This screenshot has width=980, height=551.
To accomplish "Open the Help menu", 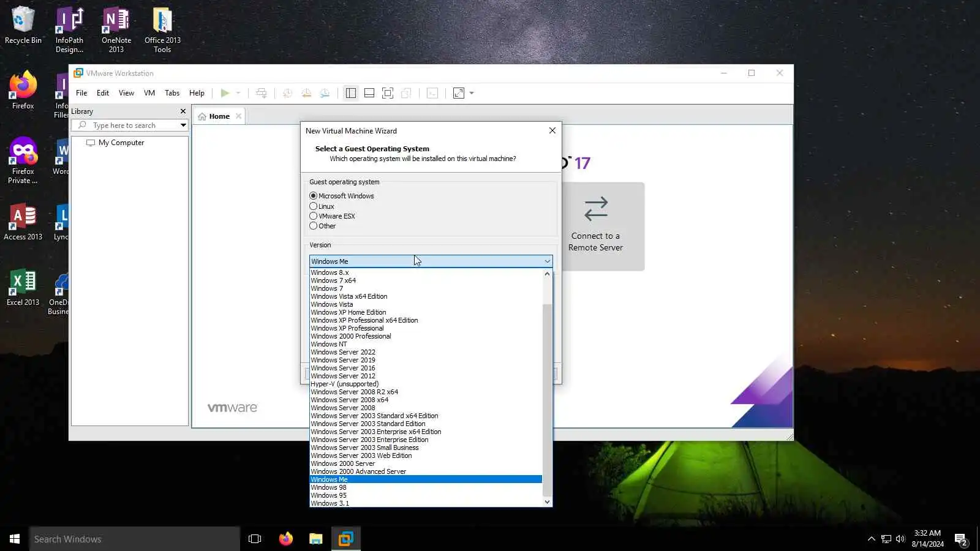I will click(x=197, y=93).
